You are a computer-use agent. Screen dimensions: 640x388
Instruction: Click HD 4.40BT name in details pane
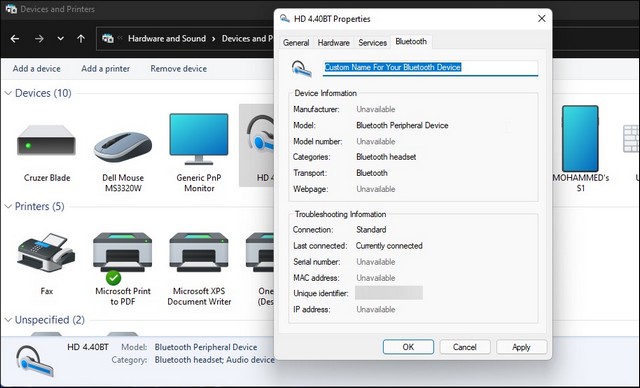click(88, 347)
